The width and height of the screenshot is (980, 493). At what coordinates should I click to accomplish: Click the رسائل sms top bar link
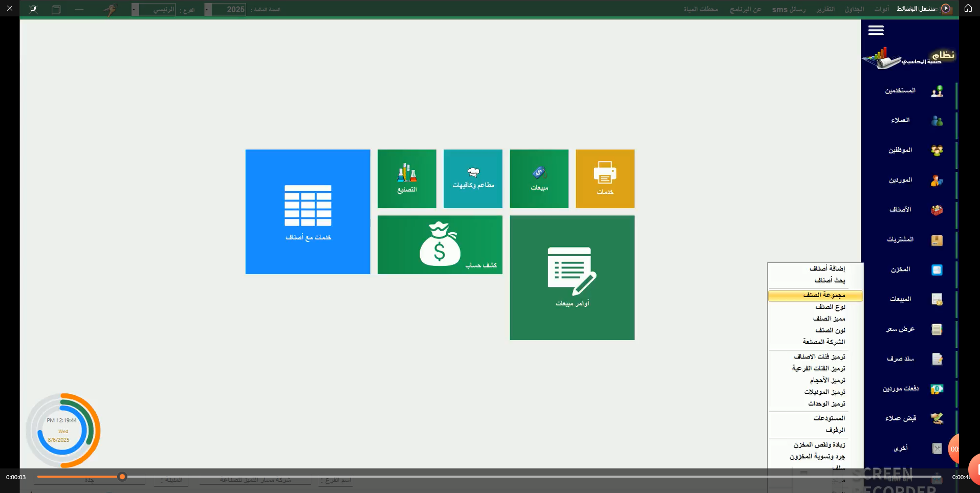click(x=788, y=10)
